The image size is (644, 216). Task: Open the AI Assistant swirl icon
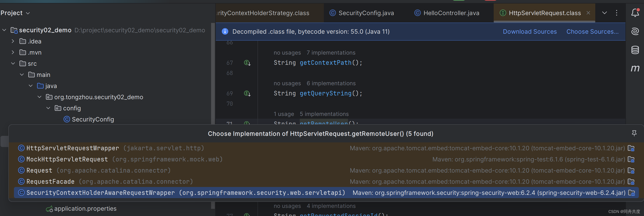[635, 31]
